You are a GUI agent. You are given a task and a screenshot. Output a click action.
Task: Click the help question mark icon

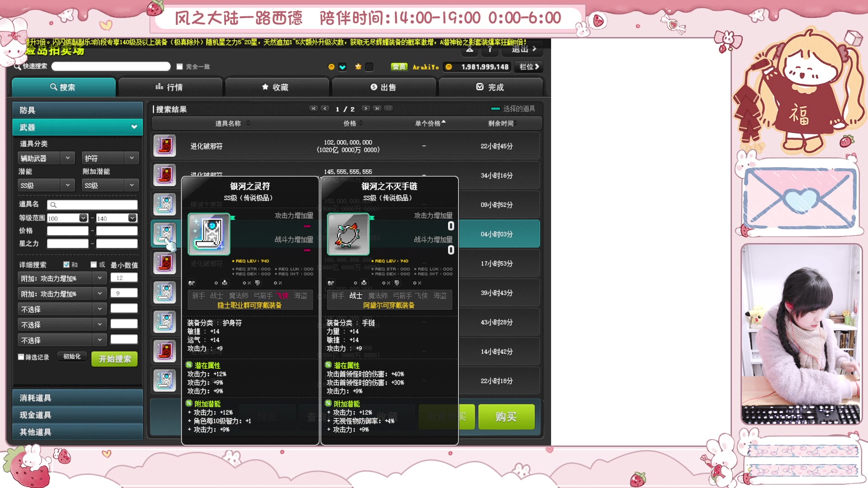tap(490, 49)
